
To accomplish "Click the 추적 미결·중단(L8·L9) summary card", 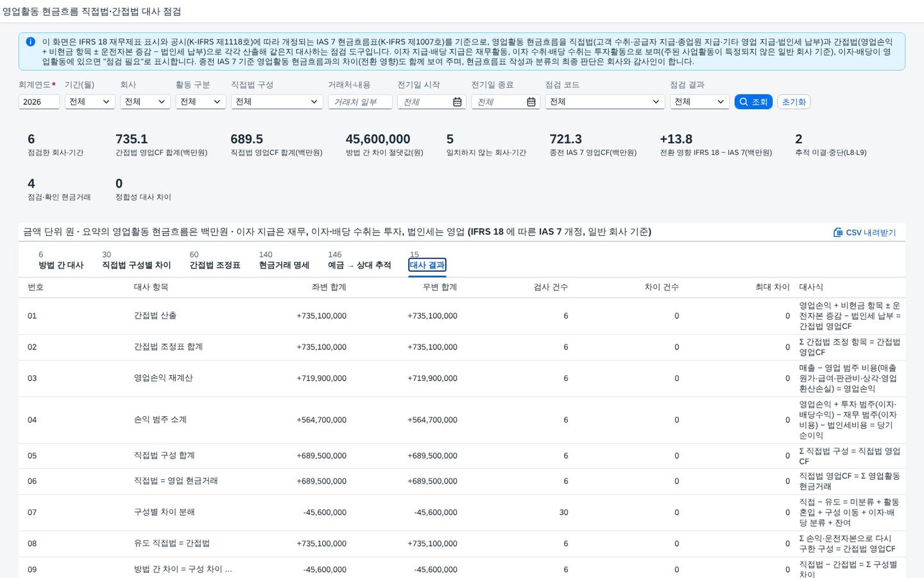I will tap(831, 144).
